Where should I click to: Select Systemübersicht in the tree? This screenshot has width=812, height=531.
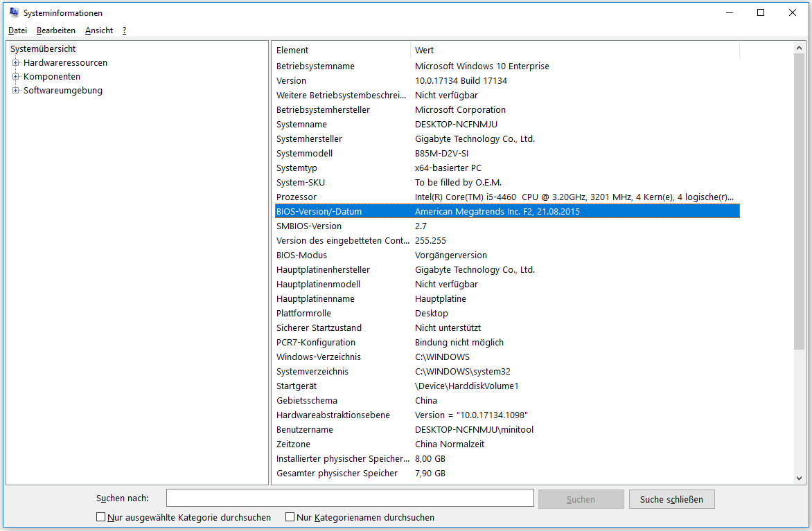click(43, 48)
